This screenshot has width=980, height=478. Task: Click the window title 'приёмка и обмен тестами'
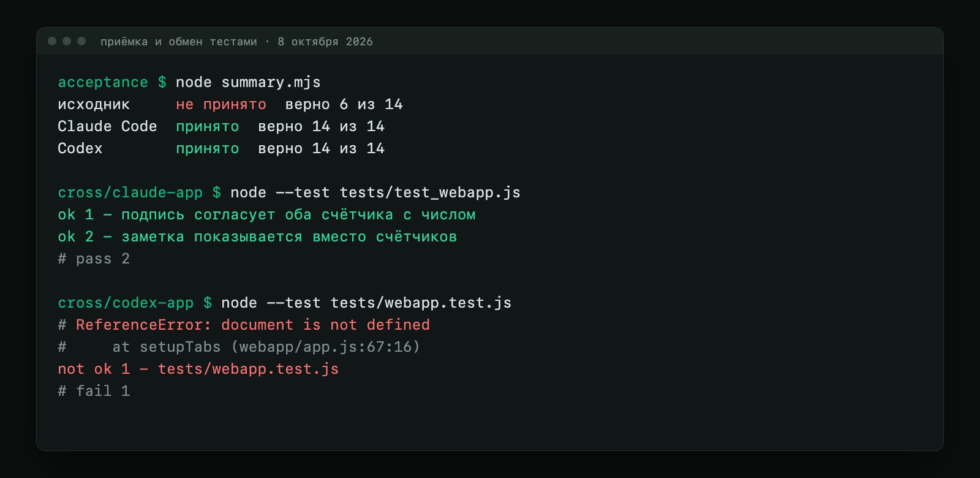pos(179,42)
